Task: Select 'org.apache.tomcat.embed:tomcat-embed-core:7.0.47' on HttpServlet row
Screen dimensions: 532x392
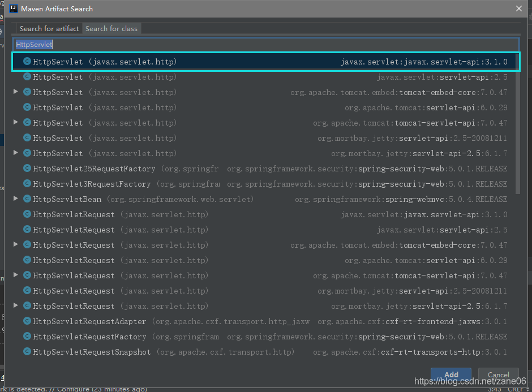Action: pyautogui.click(x=398, y=92)
